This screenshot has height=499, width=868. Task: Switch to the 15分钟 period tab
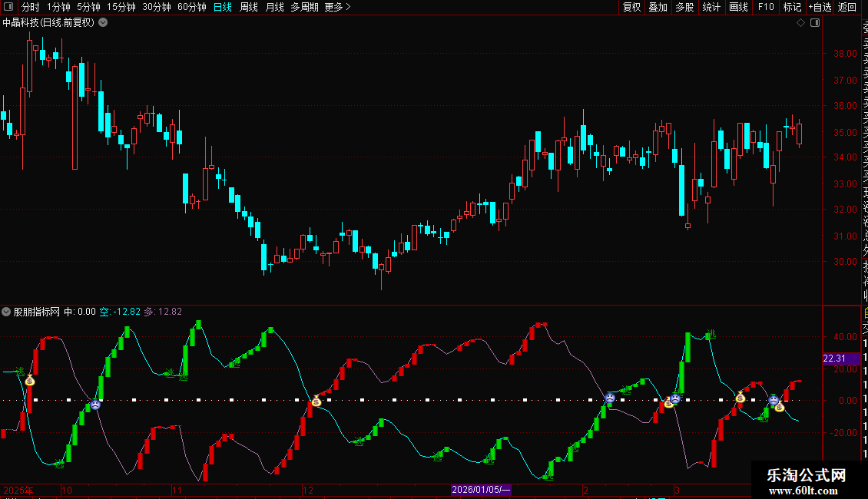[x=121, y=7]
